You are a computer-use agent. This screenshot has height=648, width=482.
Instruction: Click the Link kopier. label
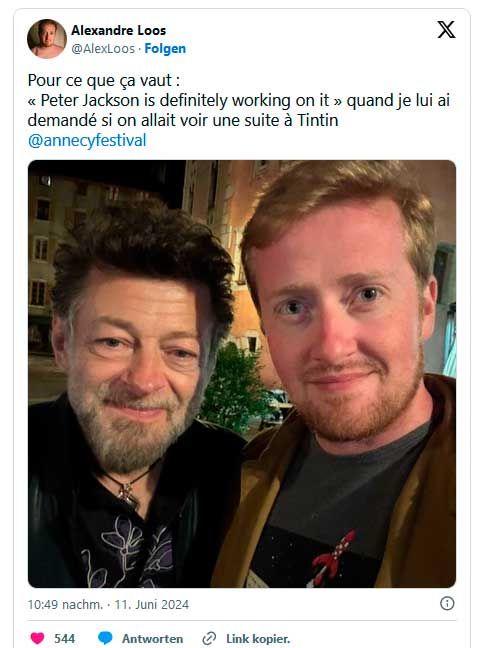258,638
